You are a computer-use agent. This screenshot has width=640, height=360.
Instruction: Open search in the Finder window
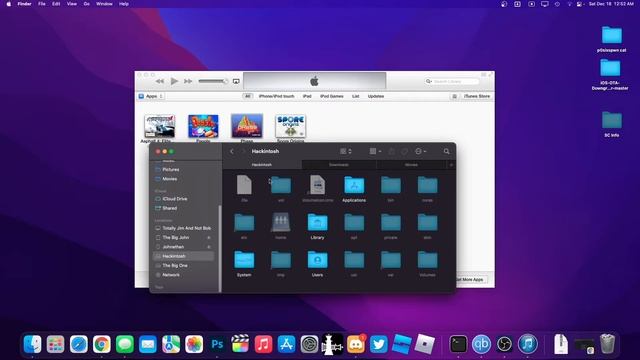pyautogui.click(x=447, y=151)
